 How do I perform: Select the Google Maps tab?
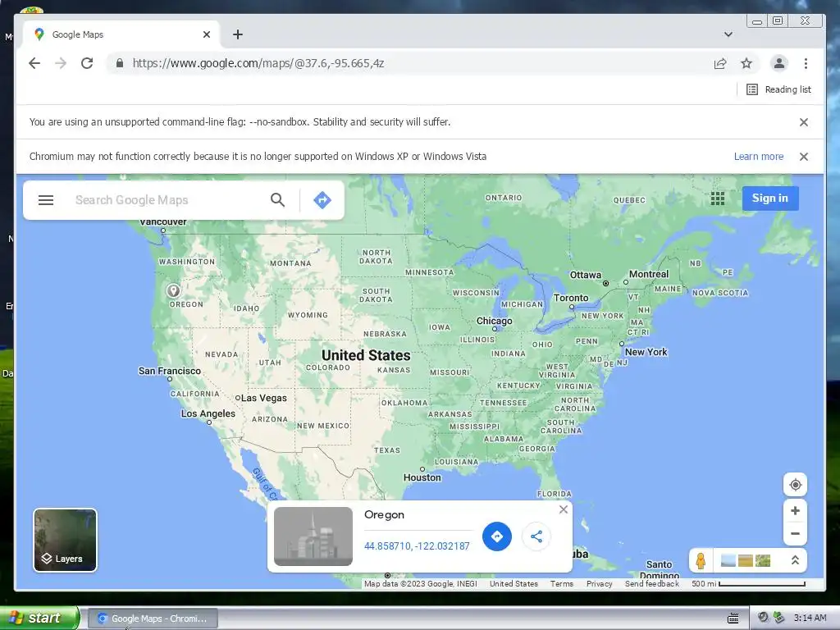coord(121,34)
